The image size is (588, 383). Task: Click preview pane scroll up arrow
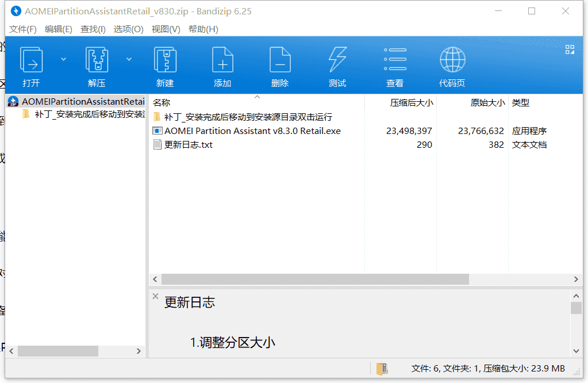coord(576,296)
